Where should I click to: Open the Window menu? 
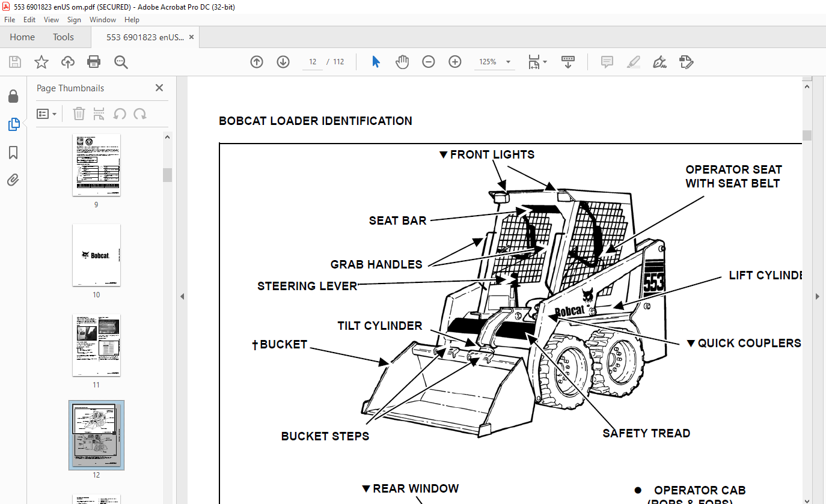click(x=103, y=20)
